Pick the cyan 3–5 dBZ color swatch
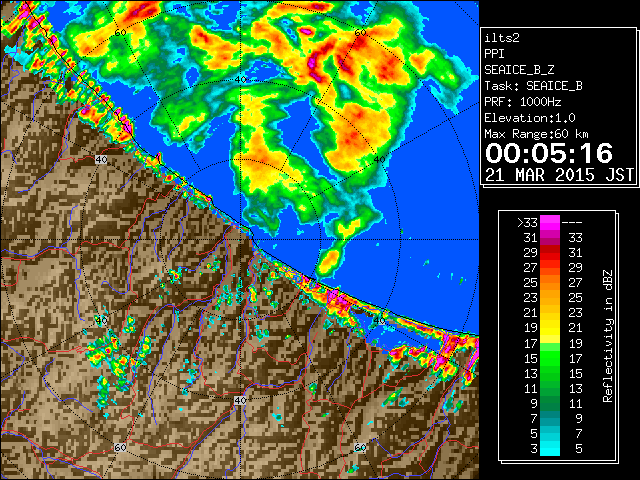 coord(550,448)
